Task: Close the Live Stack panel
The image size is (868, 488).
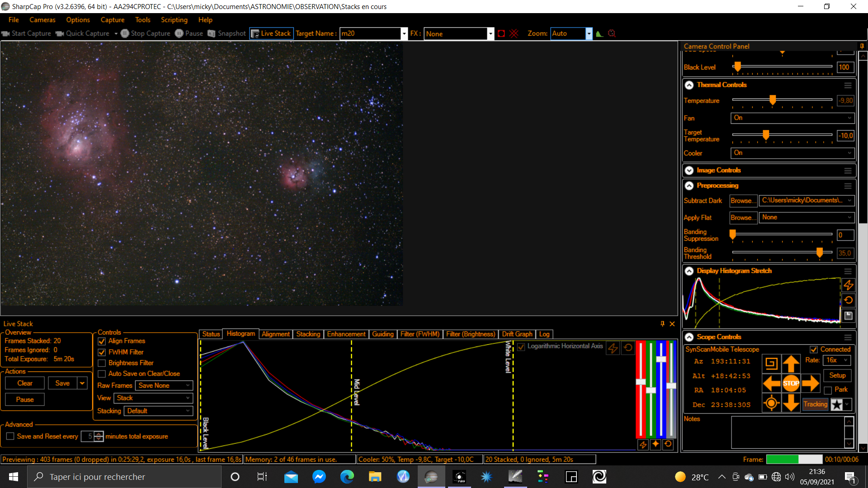Action: click(x=672, y=324)
